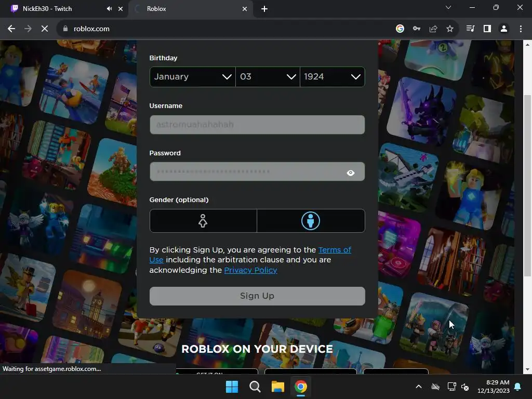Show hidden system tray icons
The image size is (532, 399).
[419, 387]
